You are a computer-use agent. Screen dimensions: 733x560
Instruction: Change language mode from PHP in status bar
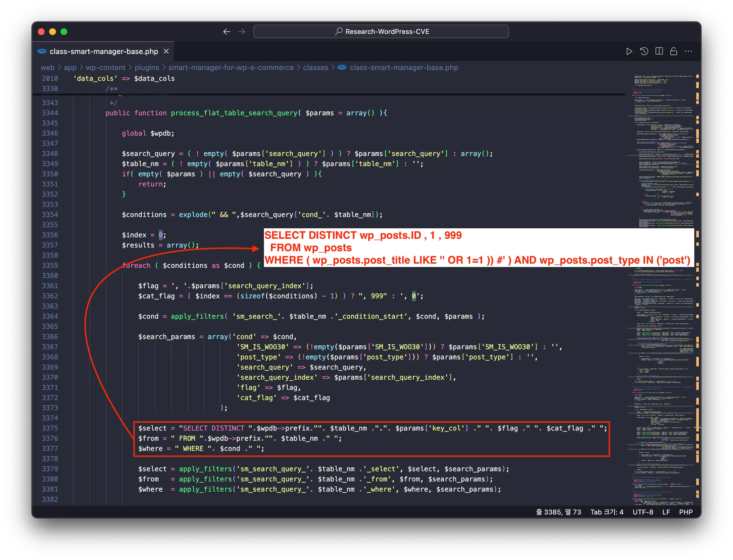686,512
